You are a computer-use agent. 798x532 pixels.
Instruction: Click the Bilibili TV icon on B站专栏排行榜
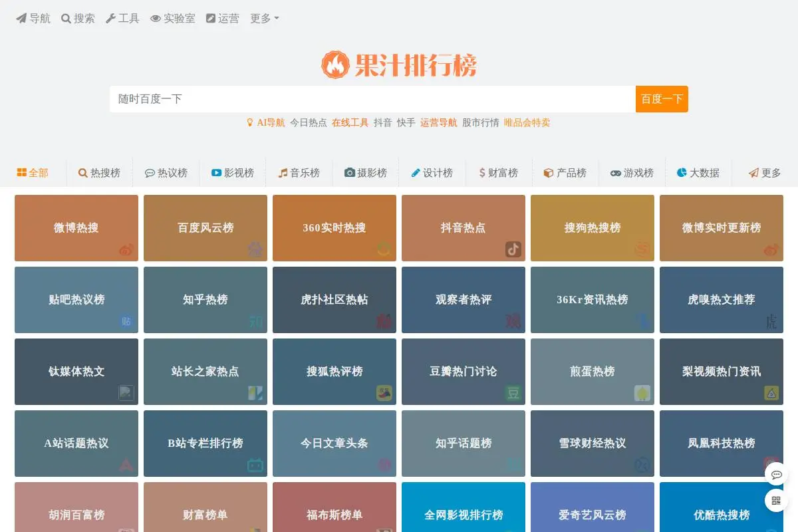(255, 465)
